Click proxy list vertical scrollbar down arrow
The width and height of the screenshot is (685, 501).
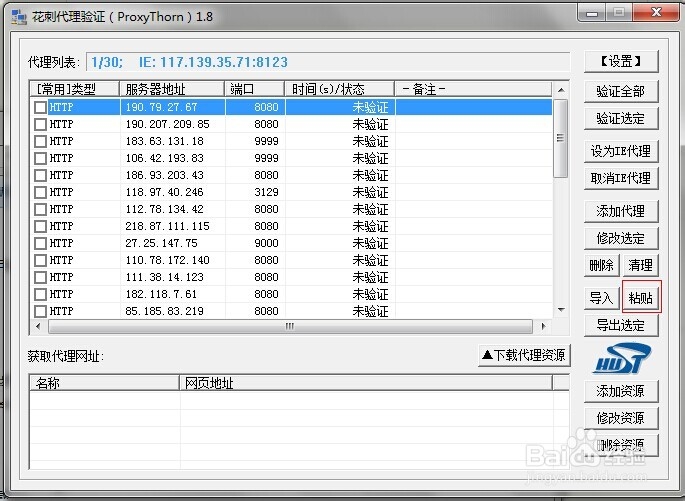point(561,310)
